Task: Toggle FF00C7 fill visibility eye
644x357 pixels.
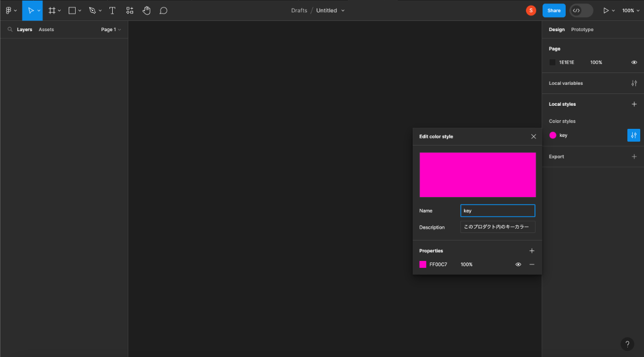Action: tap(518, 264)
